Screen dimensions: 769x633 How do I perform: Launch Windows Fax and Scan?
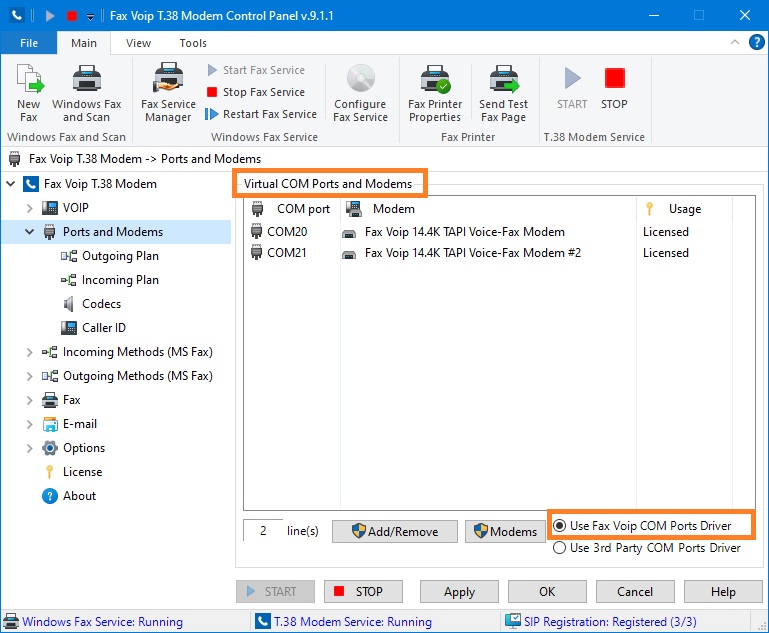point(87,93)
